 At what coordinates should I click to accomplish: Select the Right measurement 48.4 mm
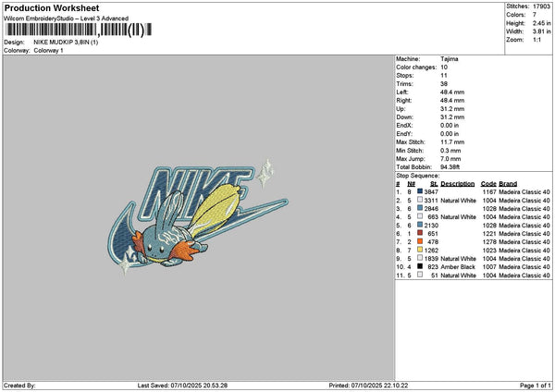tap(452, 101)
